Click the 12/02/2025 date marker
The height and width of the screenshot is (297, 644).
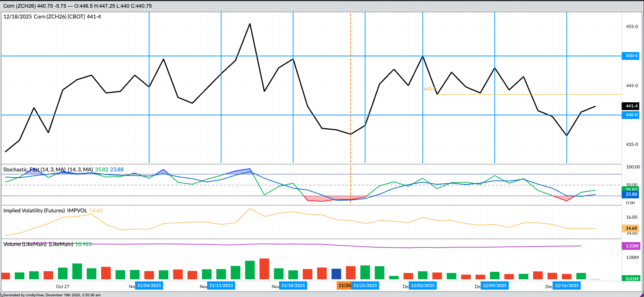pyautogui.click(x=423, y=286)
